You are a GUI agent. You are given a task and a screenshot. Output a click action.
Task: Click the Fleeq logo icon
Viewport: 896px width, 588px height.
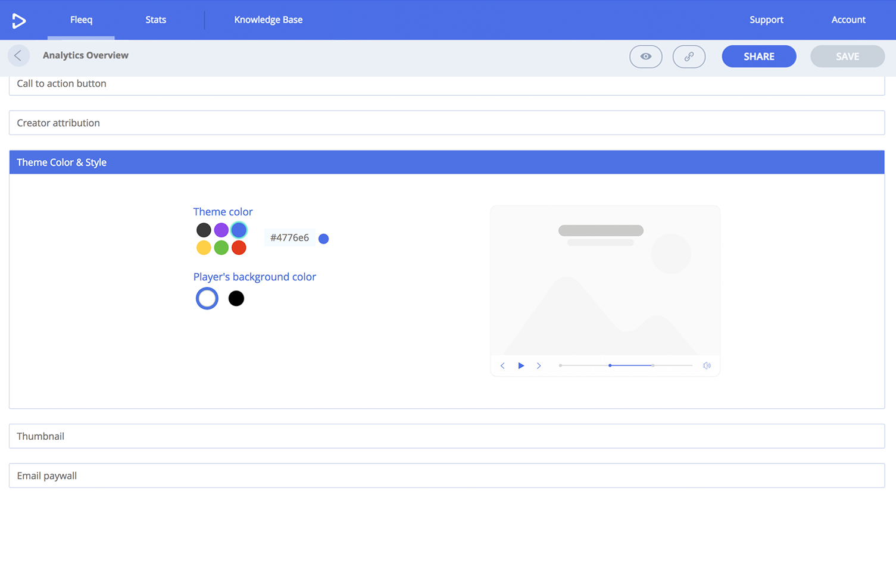[19, 20]
